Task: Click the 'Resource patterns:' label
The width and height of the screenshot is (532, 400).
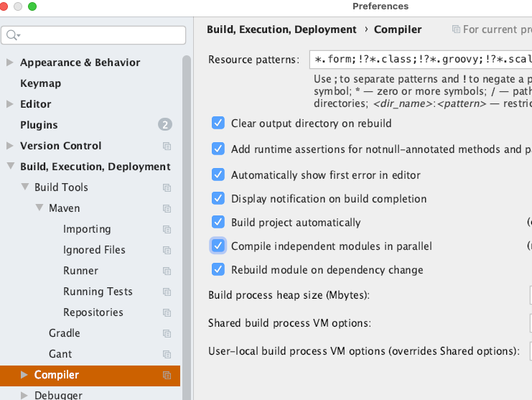Action: (253, 60)
